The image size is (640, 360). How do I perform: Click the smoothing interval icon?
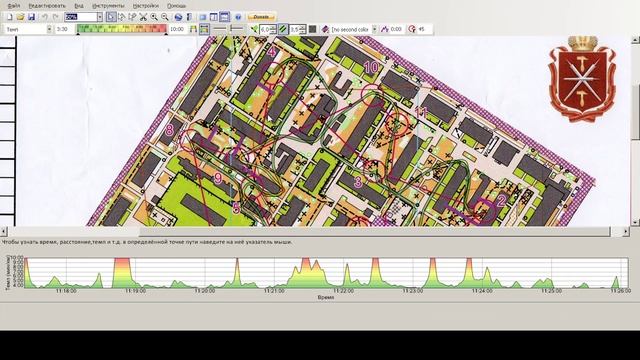point(384,29)
